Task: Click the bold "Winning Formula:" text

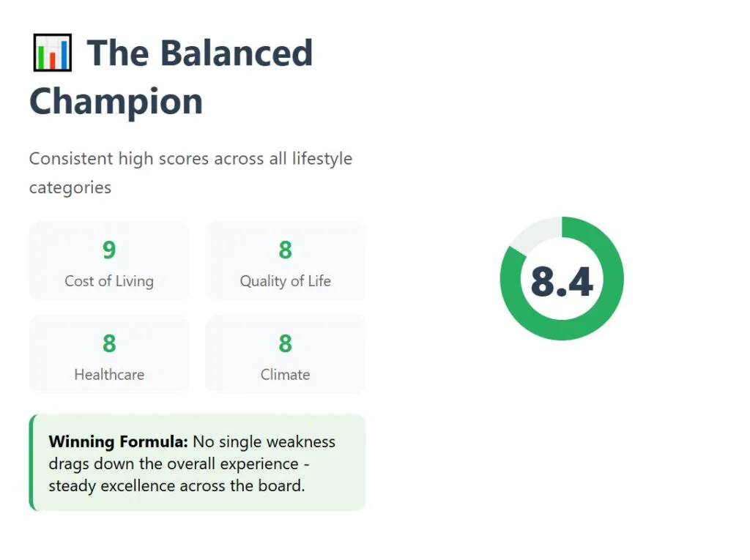Action: coord(118,442)
